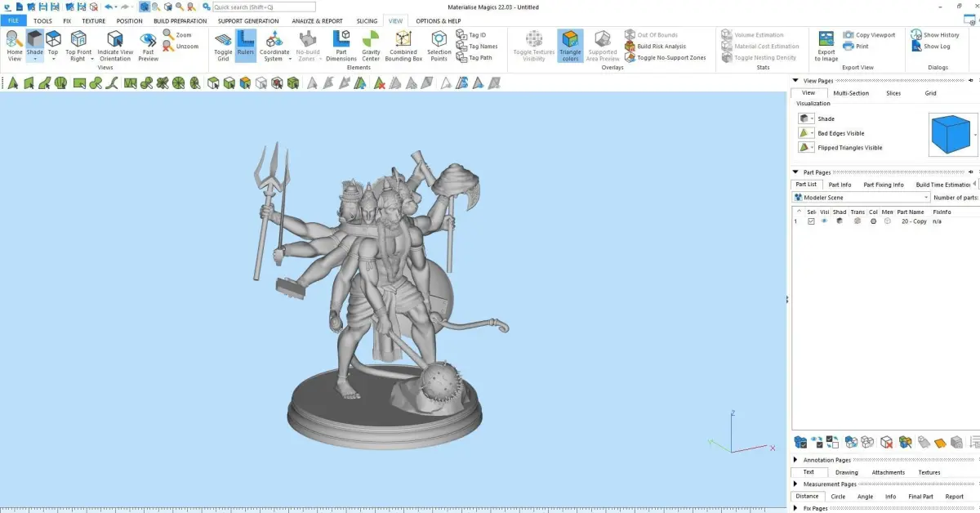Toggle No-Support Zones overlay
Viewport: 980px width, 513px height.
click(x=665, y=58)
